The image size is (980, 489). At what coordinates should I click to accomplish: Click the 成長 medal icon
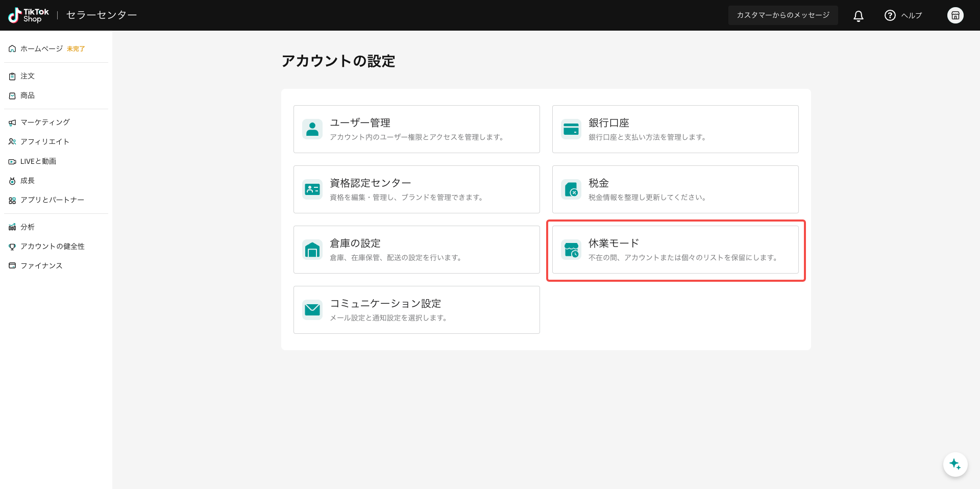pos(12,181)
